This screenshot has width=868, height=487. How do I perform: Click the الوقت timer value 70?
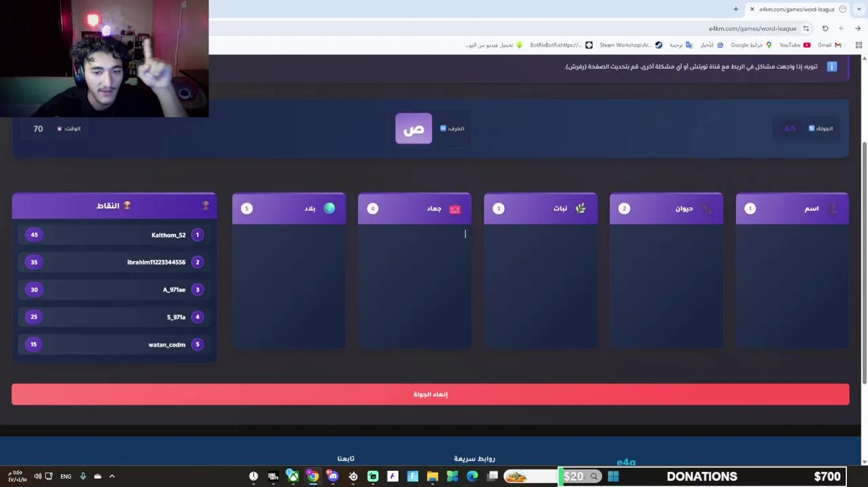pyautogui.click(x=38, y=129)
